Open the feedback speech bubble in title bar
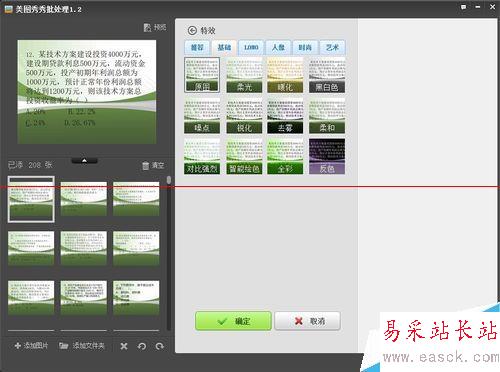Viewport: 500px width, 372px height. click(x=463, y=7)
